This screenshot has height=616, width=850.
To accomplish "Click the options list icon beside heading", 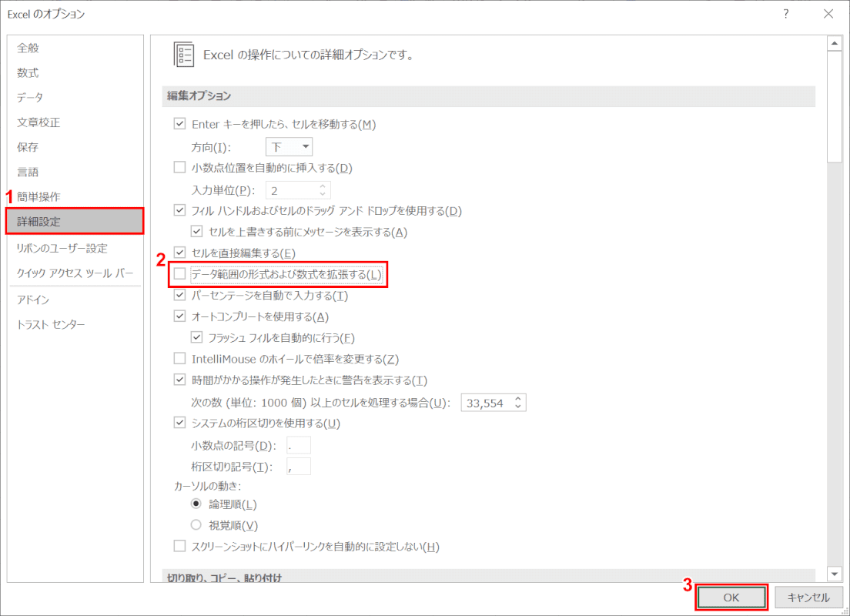I will 184,55.
